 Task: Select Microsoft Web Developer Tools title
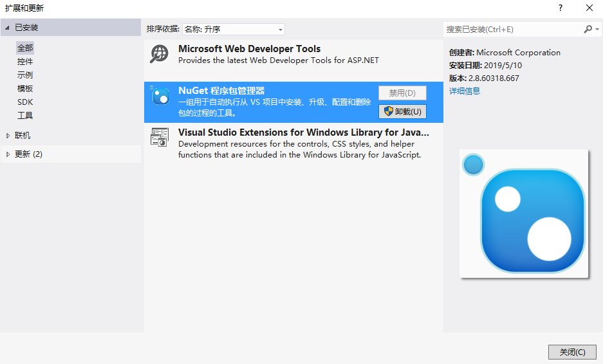pyautogui.click(x=249, y=49)
